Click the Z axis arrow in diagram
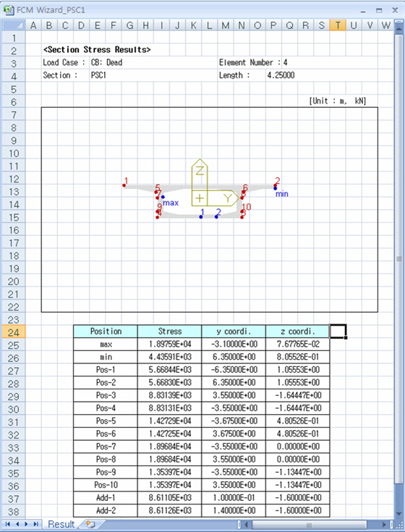 coord(200,175)
